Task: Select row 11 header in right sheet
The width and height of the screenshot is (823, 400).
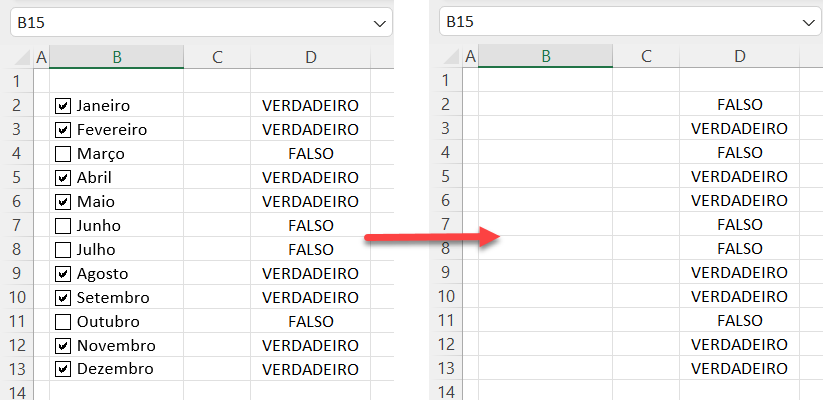Action: (x=446, y=322)
